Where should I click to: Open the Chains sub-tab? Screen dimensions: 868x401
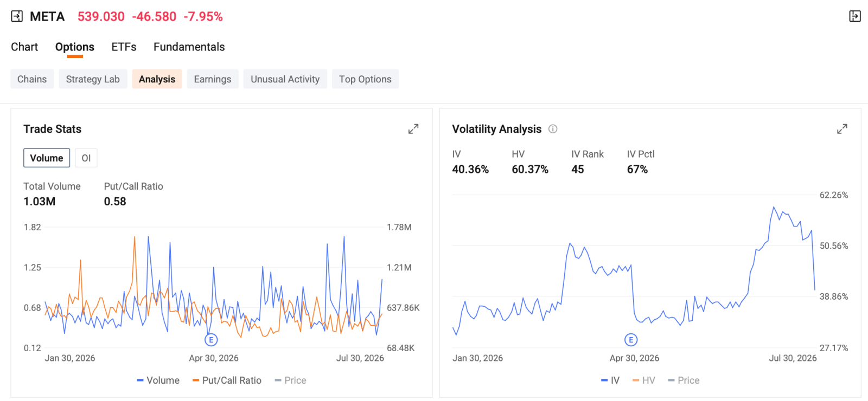tap(32, 79)
